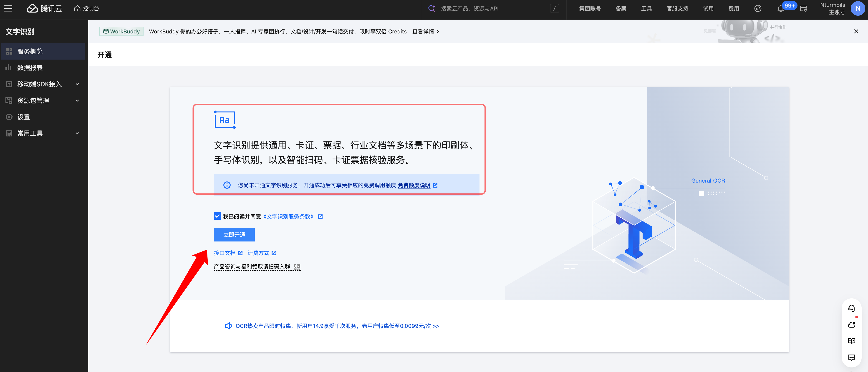The width and height of the screenshot is (868, 372).
Task: Go to the 控制台 console home
Action: [x=87, y=8]
